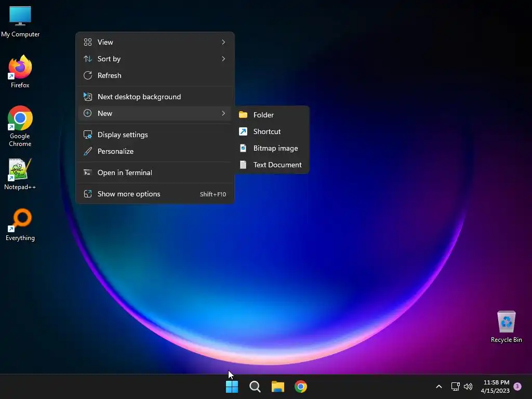Create a new Shortcut from the submenu

point(272,131)
